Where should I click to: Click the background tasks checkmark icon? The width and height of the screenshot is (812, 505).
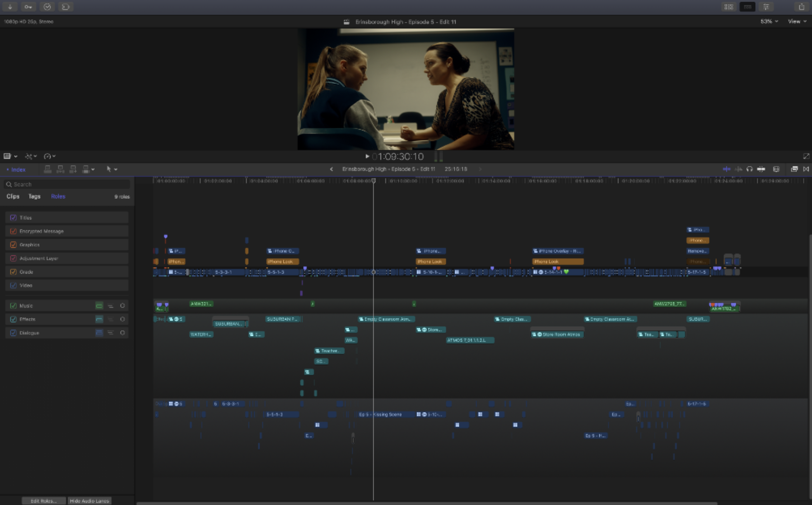[x=47, y=7]
